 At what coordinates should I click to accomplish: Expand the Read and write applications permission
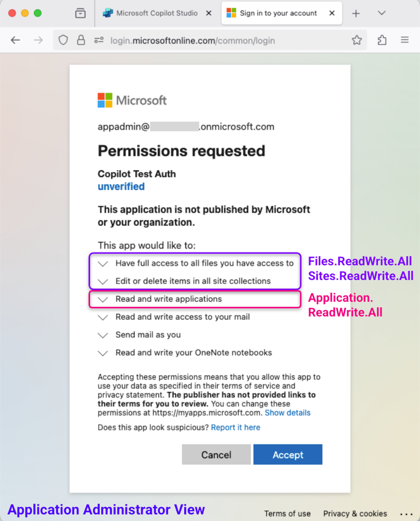103,299
